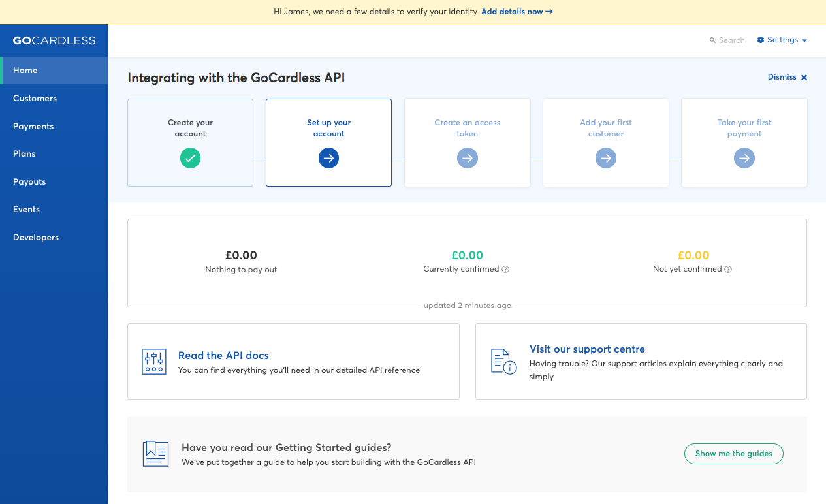Click into the Search field
826x504 pixels.
[x=727, y=40]
